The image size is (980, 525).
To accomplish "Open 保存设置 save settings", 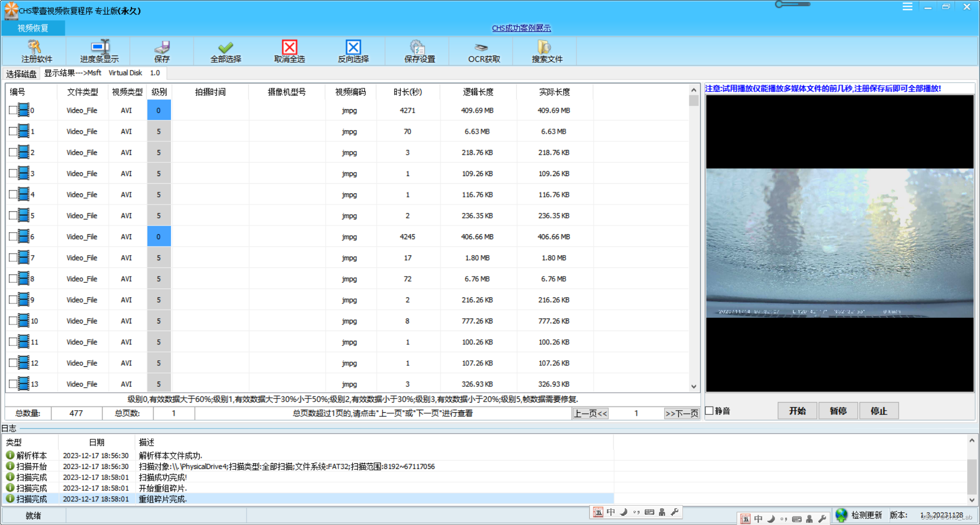I will pyautogui.click(x=419, y=51).
